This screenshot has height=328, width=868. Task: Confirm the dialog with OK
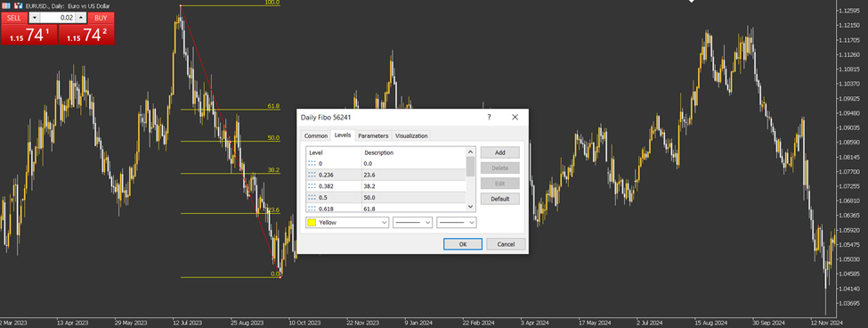463,244
